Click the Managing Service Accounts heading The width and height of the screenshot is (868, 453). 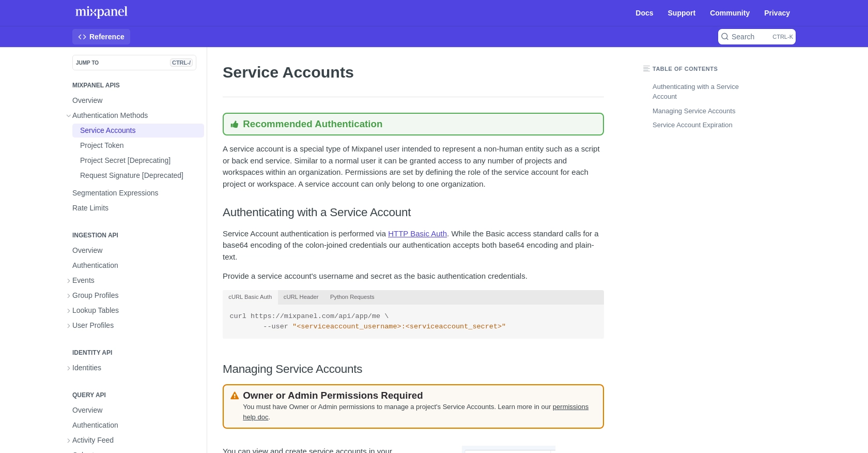pos(292,369)
